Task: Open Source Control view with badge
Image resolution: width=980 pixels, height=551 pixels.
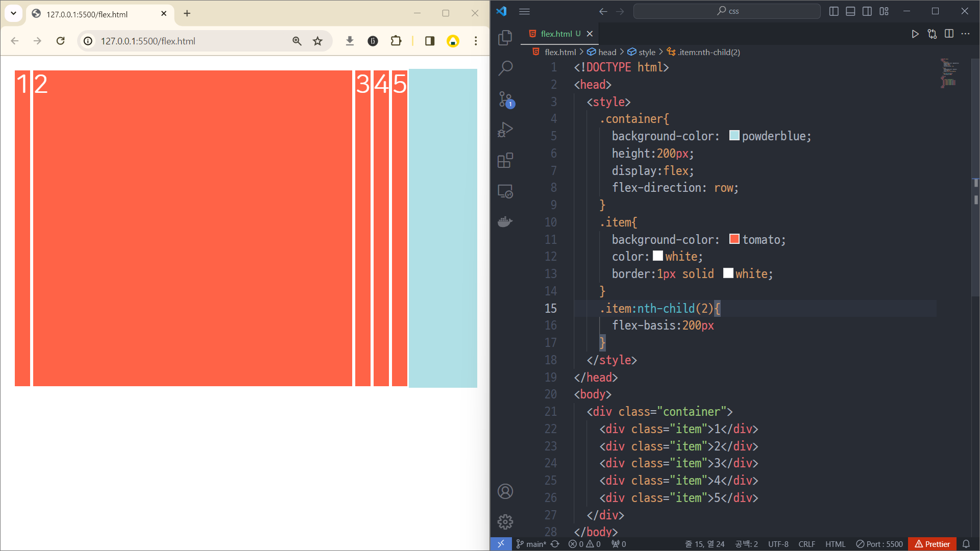Action: (505, 99)
